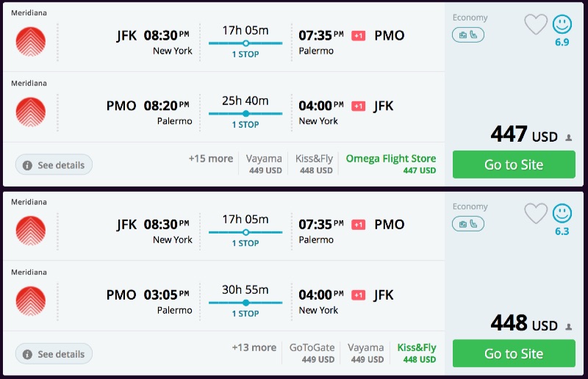Favorite the 448 USD flight with heart icon
Screen dimensions: 588x379
coord(537,213)
